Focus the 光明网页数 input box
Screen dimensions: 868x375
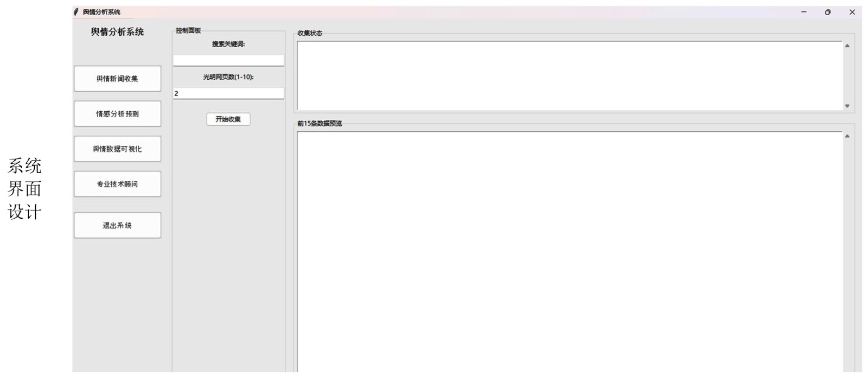228,93
